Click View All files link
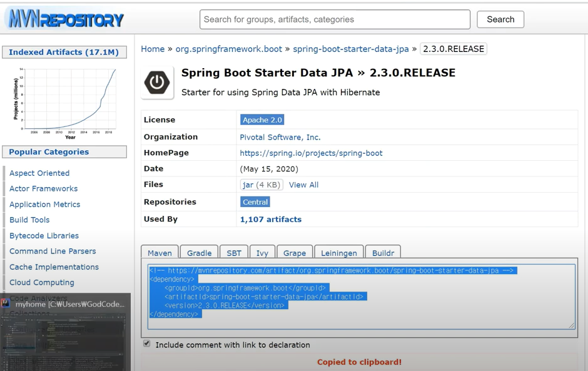 [x=303, y=185]
